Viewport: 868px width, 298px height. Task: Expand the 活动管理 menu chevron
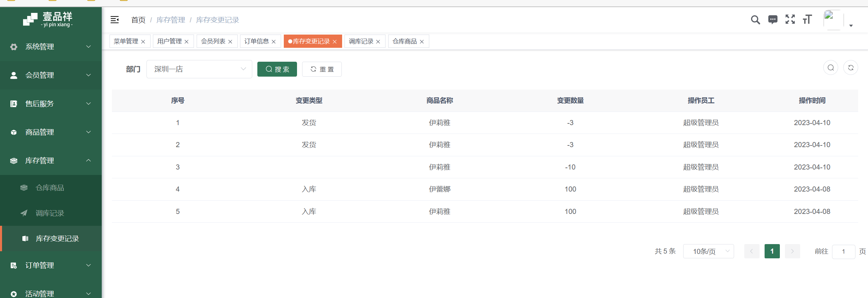(88, 294)
